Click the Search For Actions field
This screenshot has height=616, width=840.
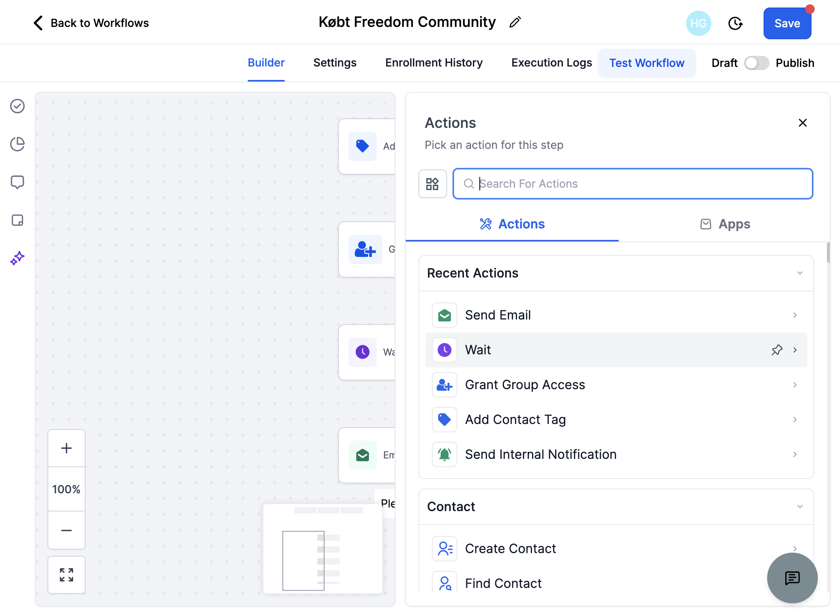coord(633,184)
